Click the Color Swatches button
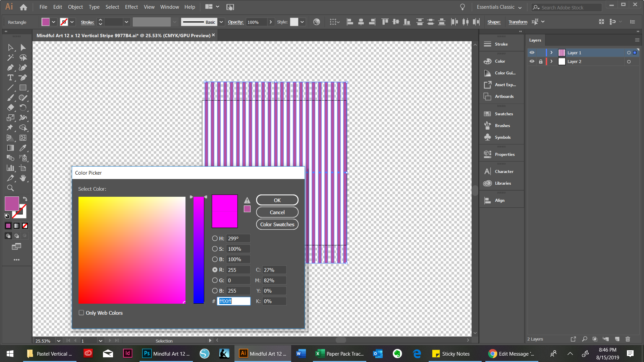644x362 pixels. pyautogui.click(x=277, y=224)
